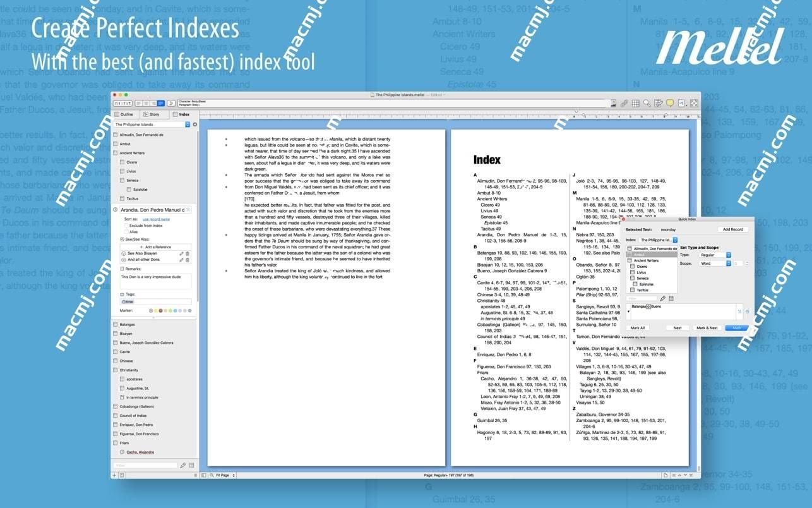Choose the yellow marker color
This screenshot has width=812, height=508.
pos(155,310)
